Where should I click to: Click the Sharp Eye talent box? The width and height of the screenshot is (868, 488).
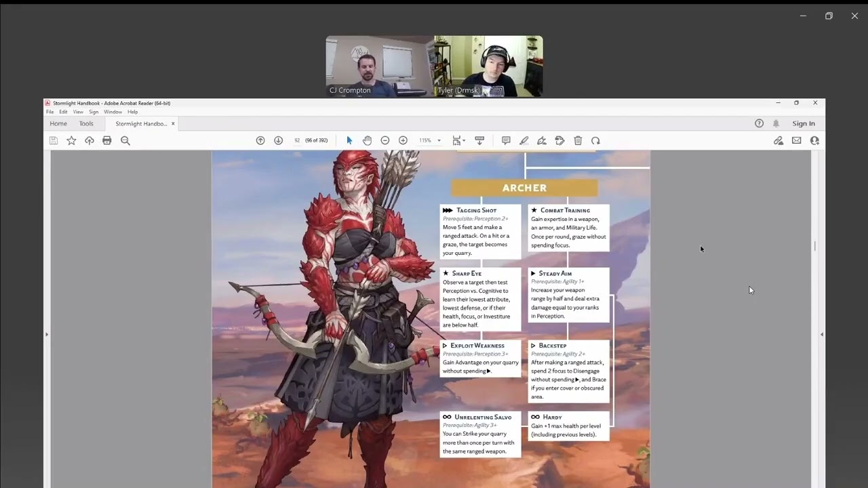480,300
